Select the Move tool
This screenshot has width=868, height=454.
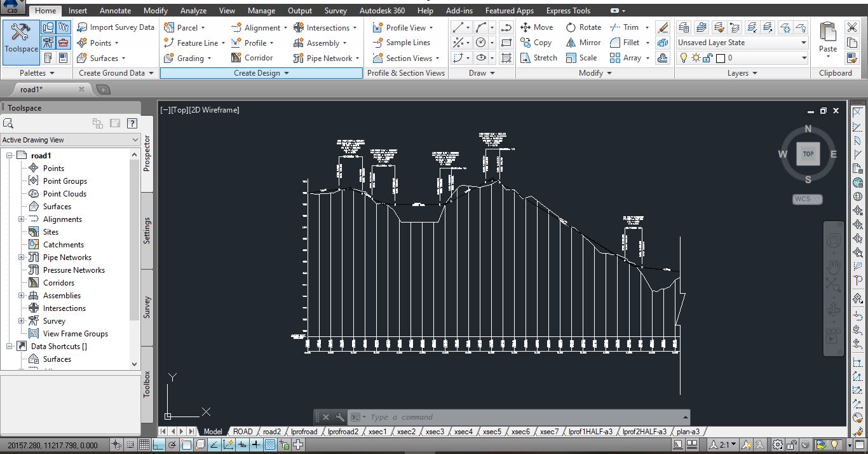[x=537, y=27]
